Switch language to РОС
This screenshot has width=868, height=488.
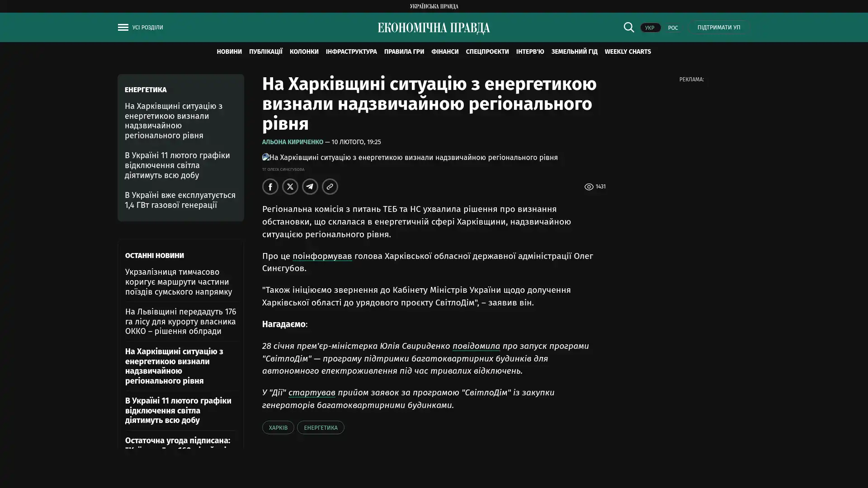[673, 28]
